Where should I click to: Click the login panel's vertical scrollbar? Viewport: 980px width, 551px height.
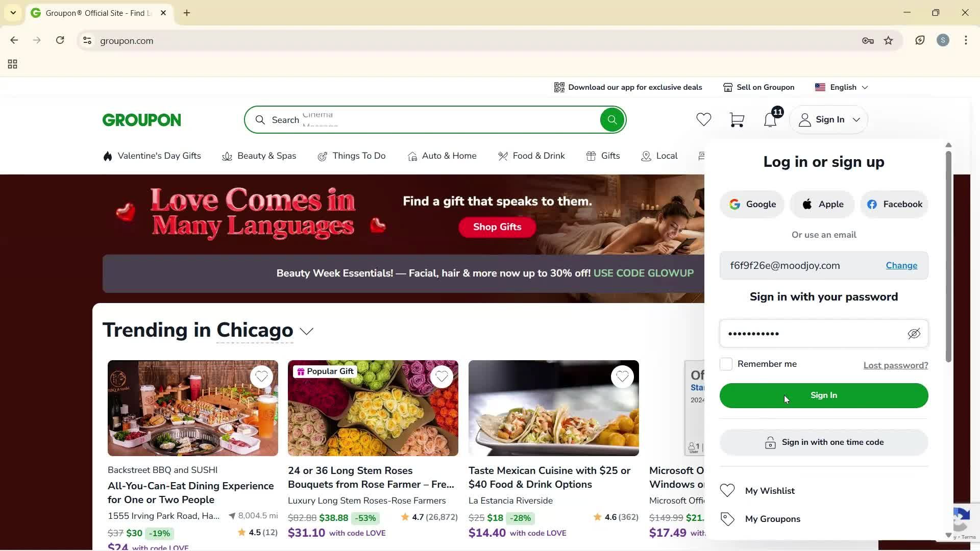point(948,255)
